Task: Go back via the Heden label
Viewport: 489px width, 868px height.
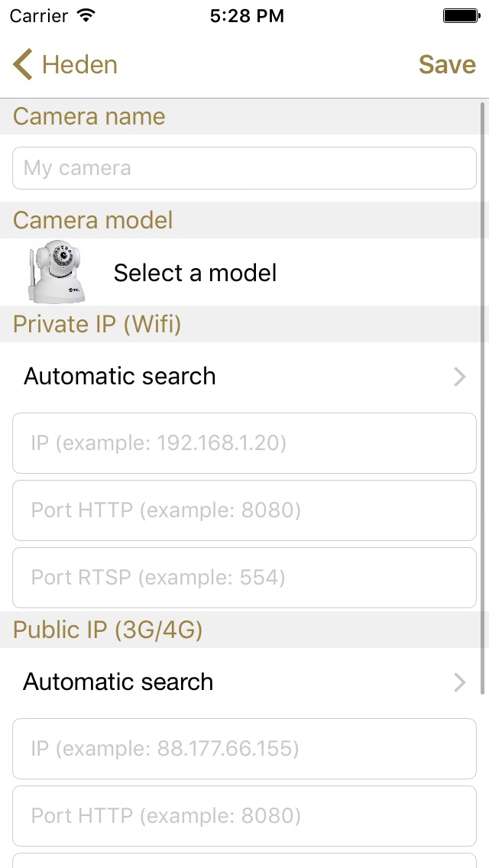Action: pos(79,65)
